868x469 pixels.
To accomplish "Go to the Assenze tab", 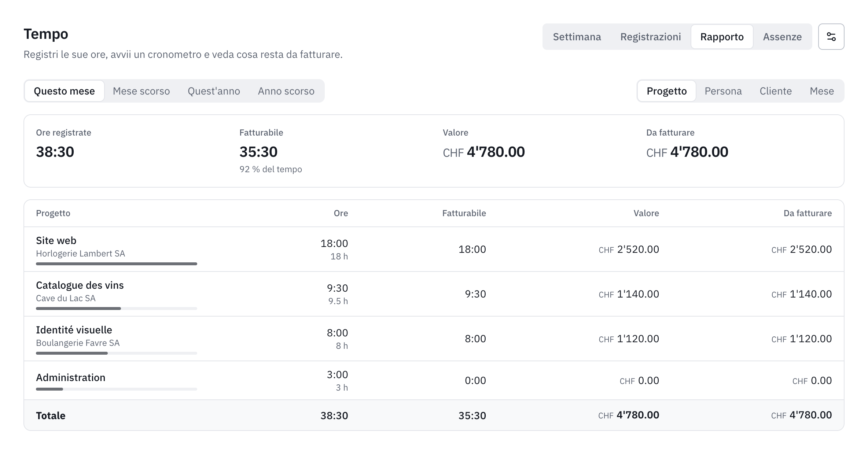I will [x=782, y=37].
